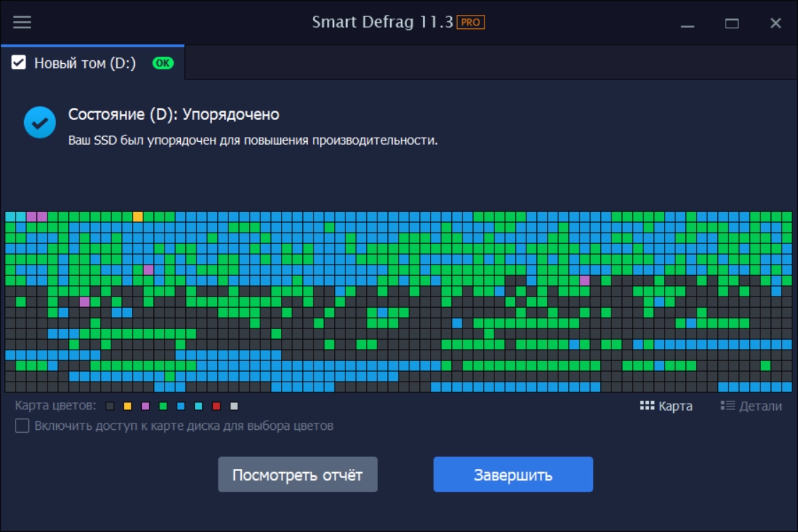Pick the dark gray legend swatch
798x532 pixels.
tap(109, 406)
